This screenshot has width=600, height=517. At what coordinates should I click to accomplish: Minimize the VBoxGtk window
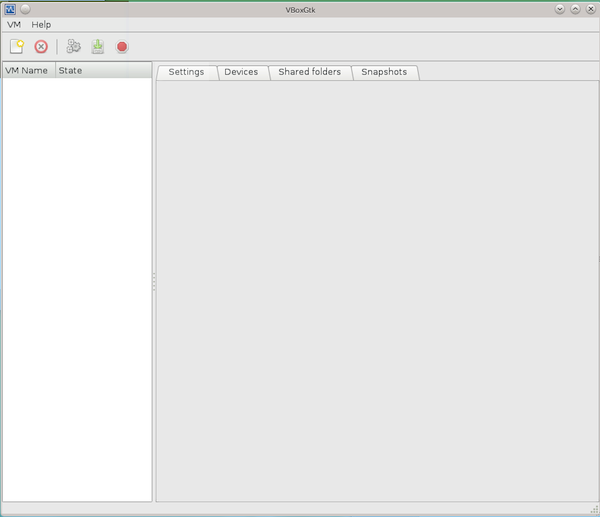pyautogui.click(x=559, y=9)
